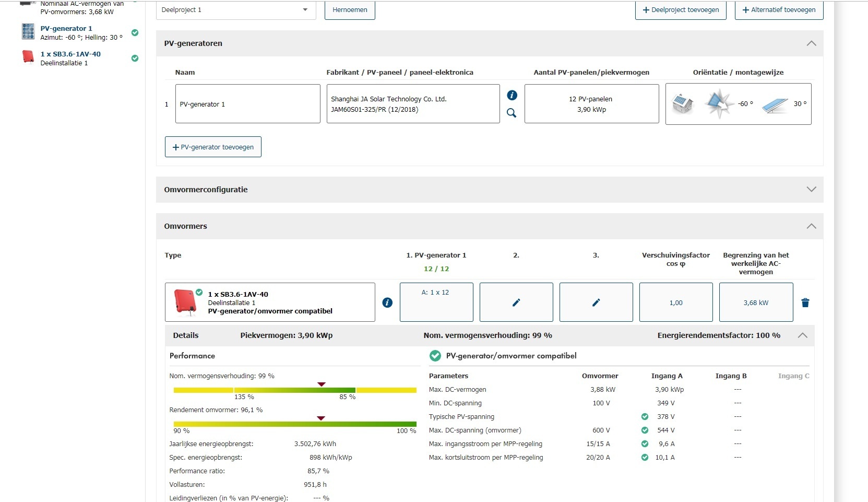
Task: Expand the Omvormerconfiguratie section
Action: click(811, 190)
